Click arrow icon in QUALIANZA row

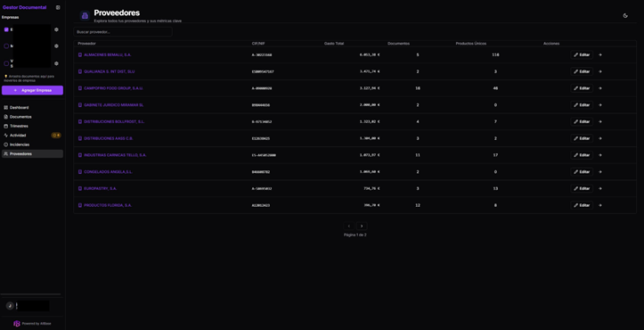[600, 71]
